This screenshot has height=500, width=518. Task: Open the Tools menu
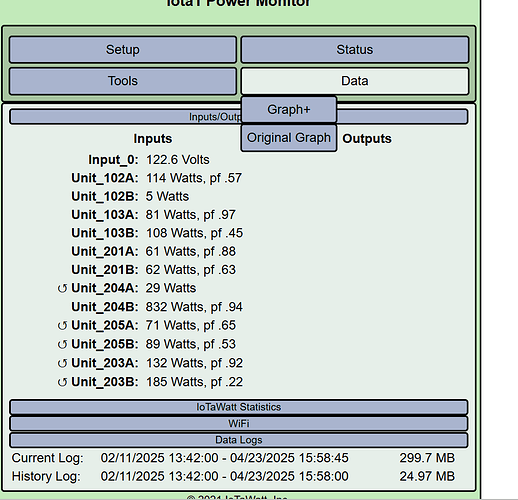click(x=123, y=81)
